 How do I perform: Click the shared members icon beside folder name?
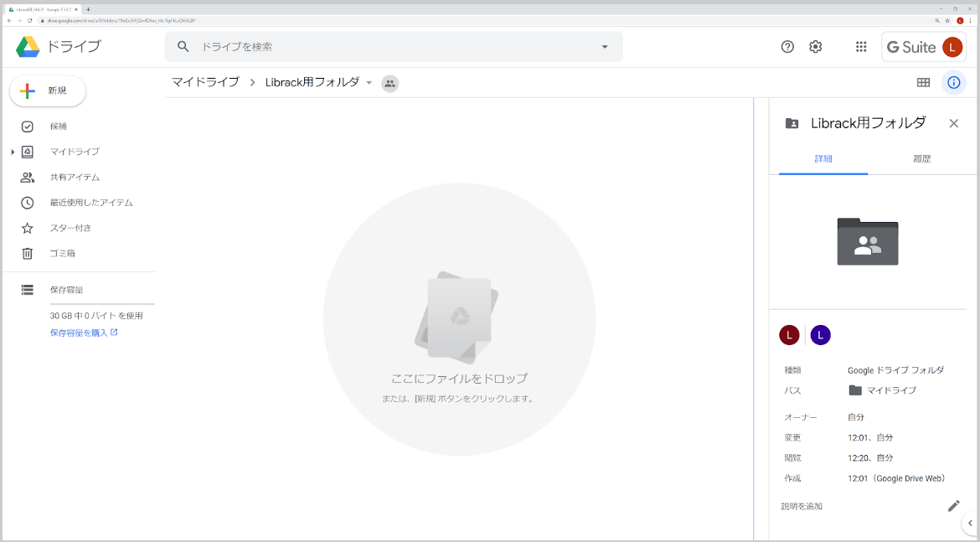coord(389,83)
